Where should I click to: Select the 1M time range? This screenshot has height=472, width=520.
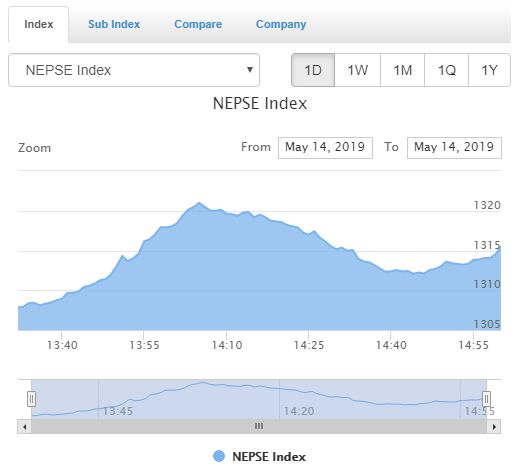pos(402,70)
